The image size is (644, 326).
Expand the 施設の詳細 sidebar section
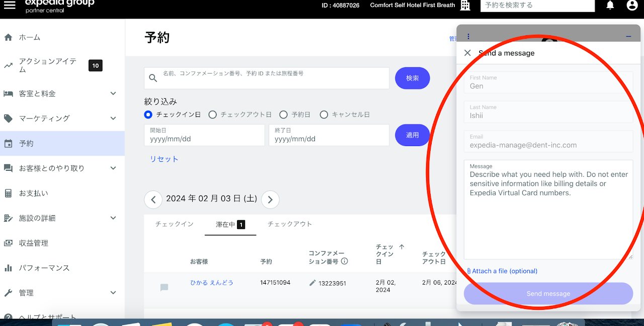113,218
